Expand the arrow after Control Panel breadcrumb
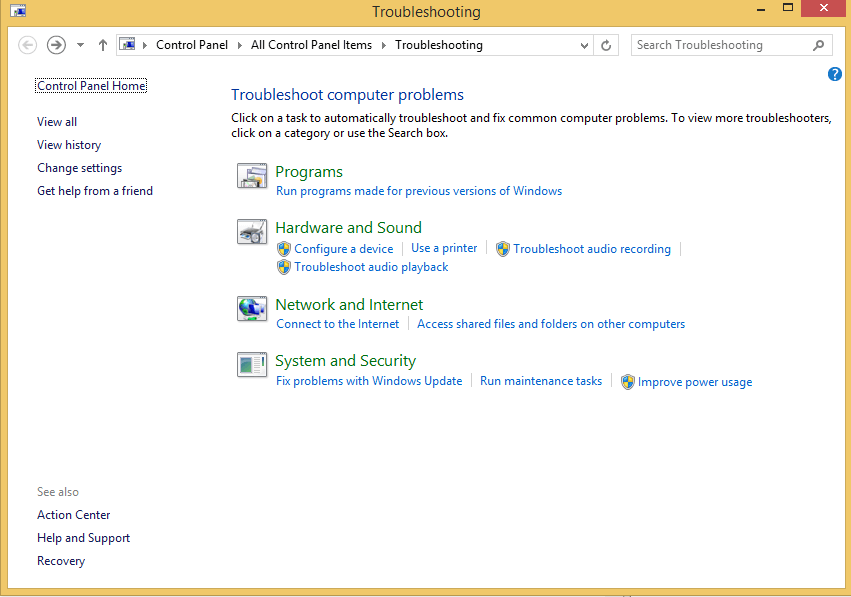851x597 pixels. [239, 45]
